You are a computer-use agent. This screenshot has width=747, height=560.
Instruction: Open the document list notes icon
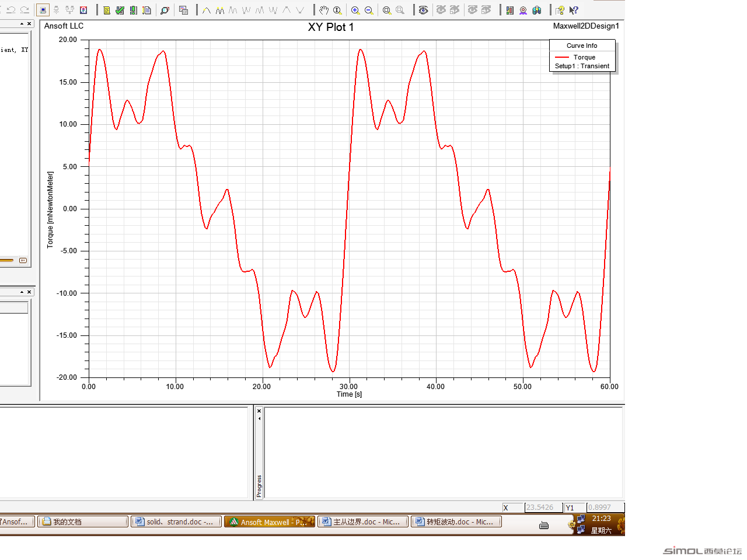147,10
